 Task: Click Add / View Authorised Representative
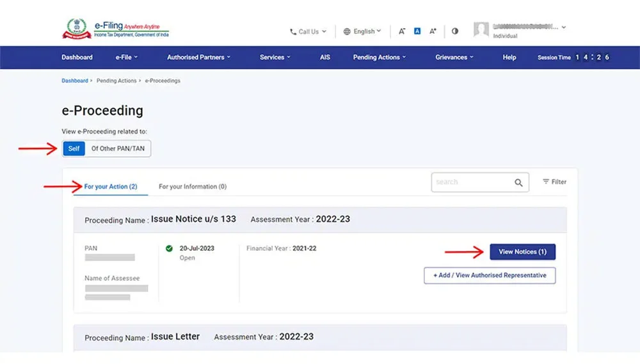490,275
